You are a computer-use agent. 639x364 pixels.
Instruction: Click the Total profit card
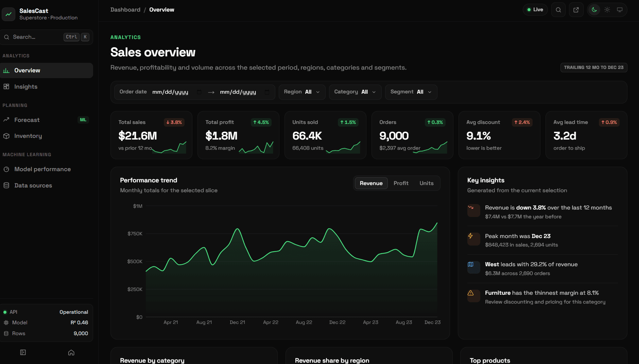point(238,135)
